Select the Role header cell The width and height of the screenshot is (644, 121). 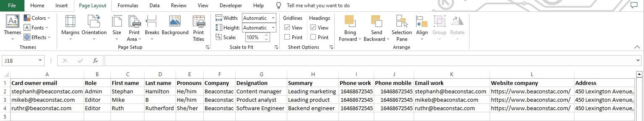[x=97, y=83]
